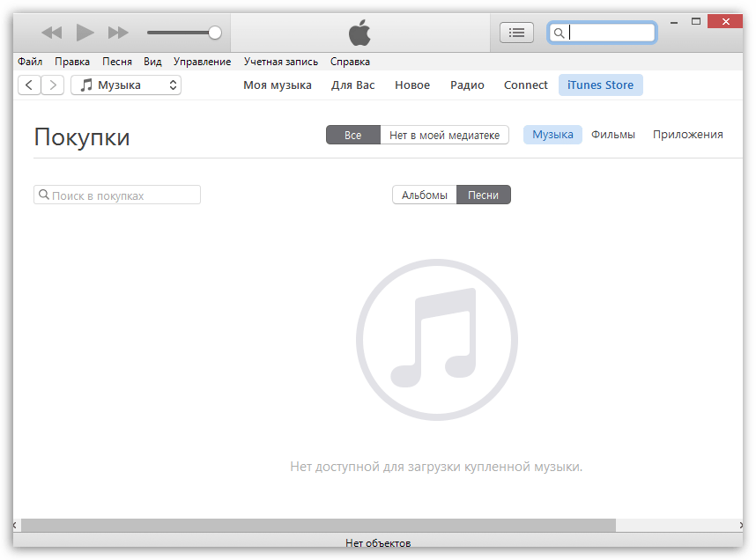Minimize the iTunes window

[674, 22]
